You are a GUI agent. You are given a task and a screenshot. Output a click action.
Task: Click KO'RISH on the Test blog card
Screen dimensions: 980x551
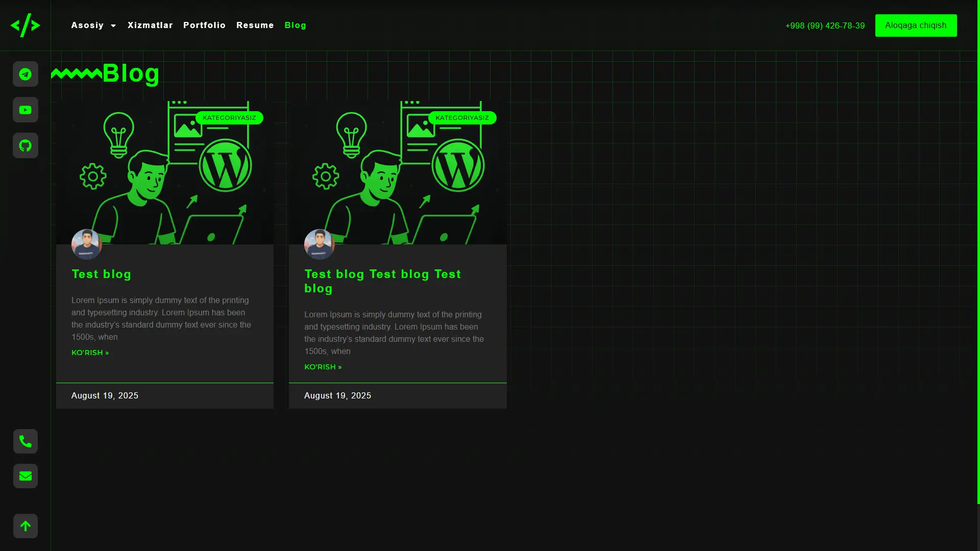tap(90, 352)
